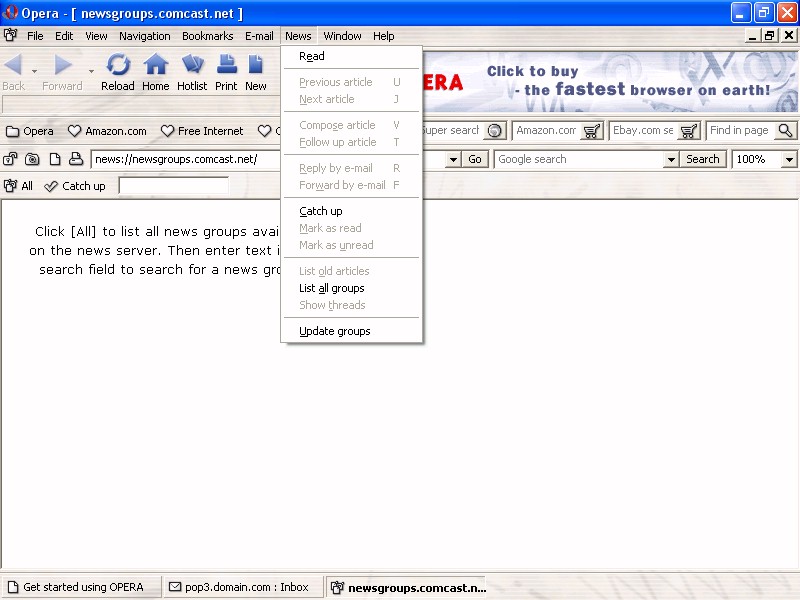Click Opera menu bar icon left of File
800x600 pixels.
click(x=10, y=35)
